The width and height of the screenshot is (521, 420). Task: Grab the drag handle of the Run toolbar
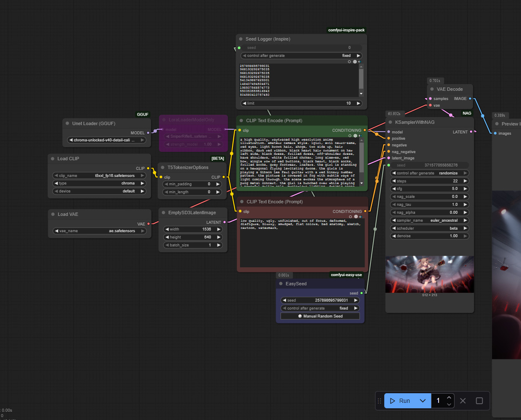[x=380, y=401]
